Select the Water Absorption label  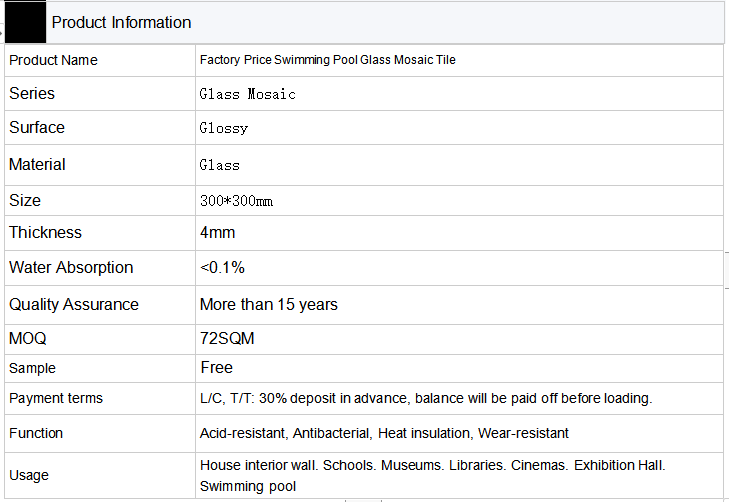click(71, 268)
